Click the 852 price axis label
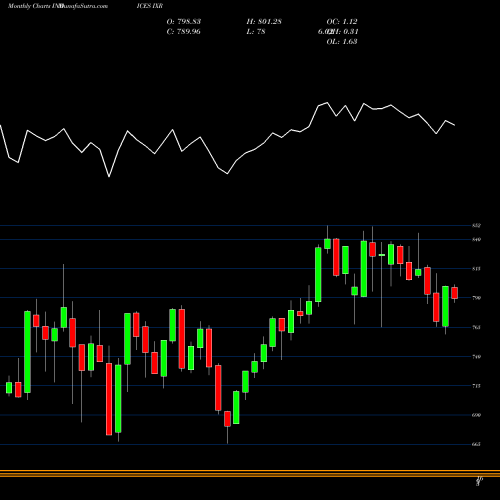Image resolution: width=500 pixels, height=500 pixels. (x=476, y=226)
